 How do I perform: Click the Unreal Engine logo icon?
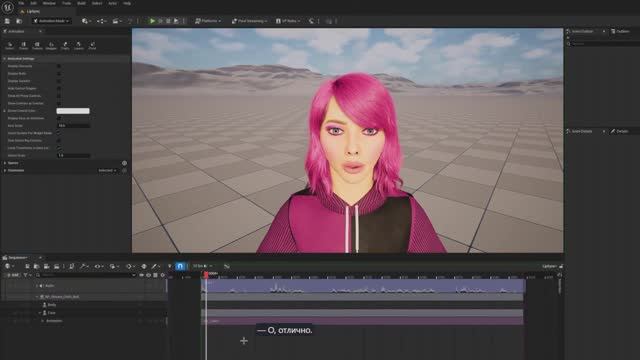tap(7, 7)
